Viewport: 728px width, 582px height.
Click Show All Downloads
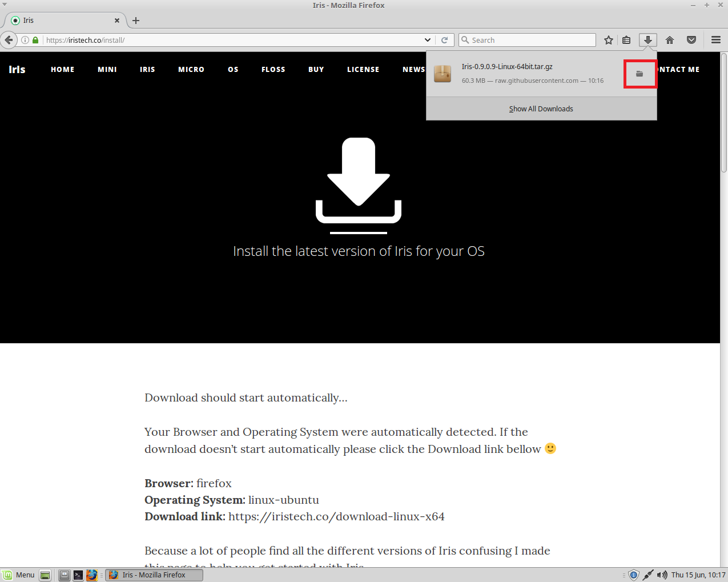click(x=541, y=109)
